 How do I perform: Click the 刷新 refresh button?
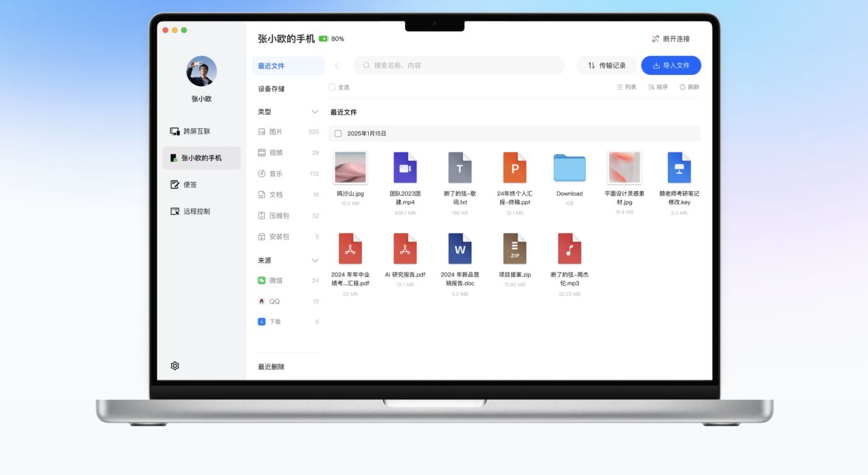tap(689, 87)
